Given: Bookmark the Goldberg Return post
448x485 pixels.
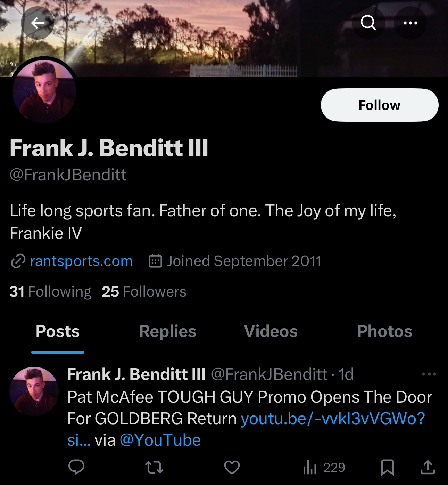Looking at the screenshot, I should click(x=387, y=467).
